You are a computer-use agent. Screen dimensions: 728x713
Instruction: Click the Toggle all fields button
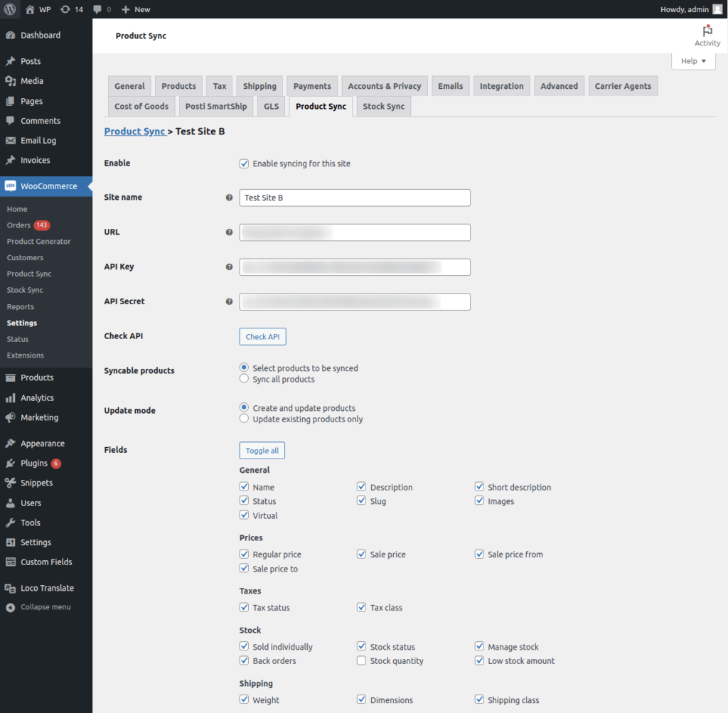pos(262,450)
